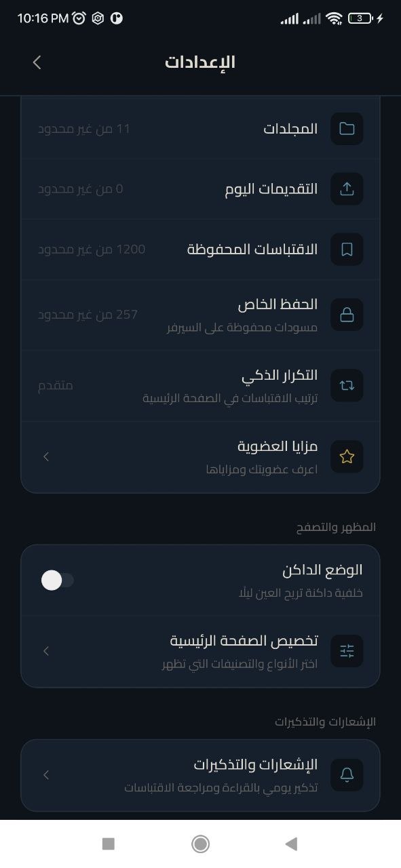Tap the Android recent apps square button
Screen dimensions: 401x868
[x=108, y=844]
